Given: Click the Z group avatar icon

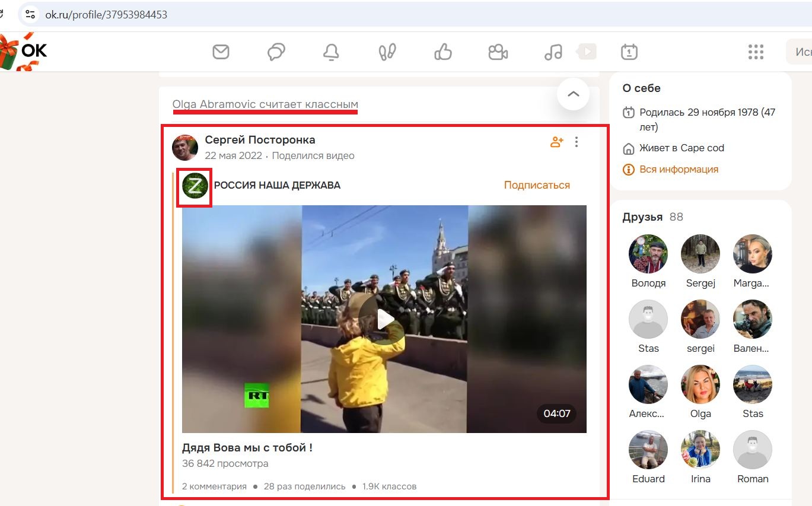Looking at the screenshot, I should click(x=195, y=186).
